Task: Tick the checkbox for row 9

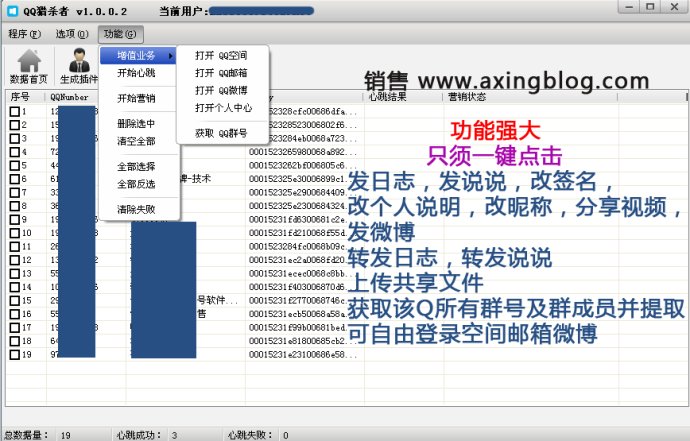Action: click(x=15, y=220)
